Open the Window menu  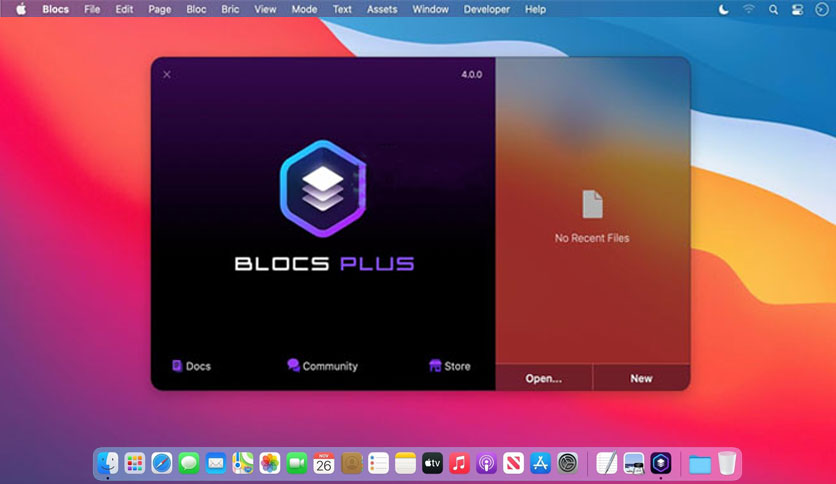(430, 9)
